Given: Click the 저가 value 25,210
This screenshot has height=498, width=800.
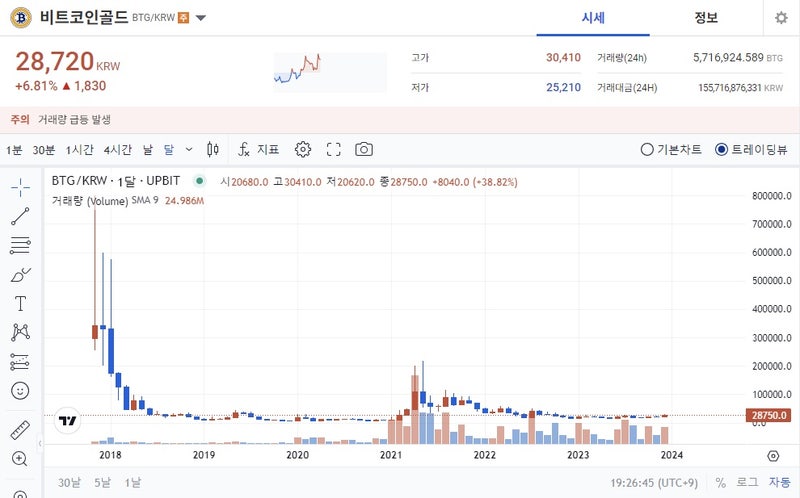Looking at the screenshot, I should (x=563, y=87).
